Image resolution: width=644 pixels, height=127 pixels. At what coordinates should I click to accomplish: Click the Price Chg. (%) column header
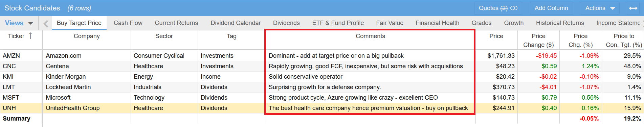point(580,41)
